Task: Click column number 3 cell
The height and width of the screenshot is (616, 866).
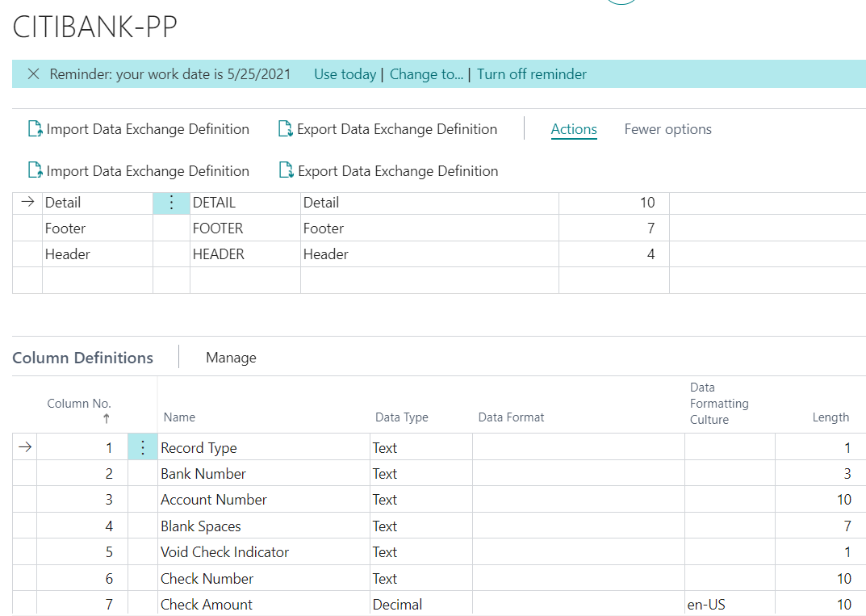Action: point(82,500)
